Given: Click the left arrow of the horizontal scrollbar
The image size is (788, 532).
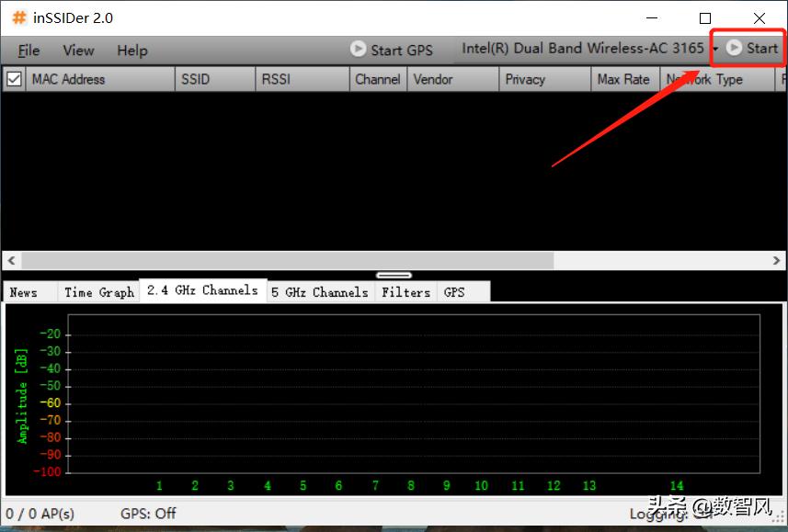Looking at the screenshot, I should pyautogui.click(x=10, y=260).
